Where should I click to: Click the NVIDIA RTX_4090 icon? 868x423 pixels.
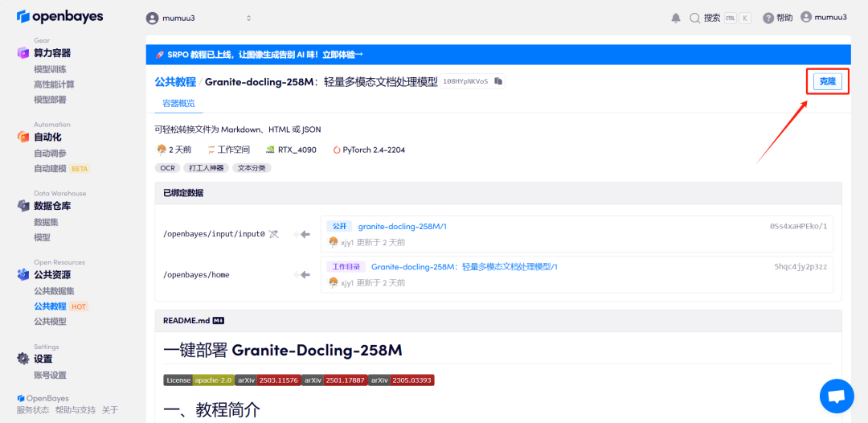pyautogui.click(x=271, y=150)
